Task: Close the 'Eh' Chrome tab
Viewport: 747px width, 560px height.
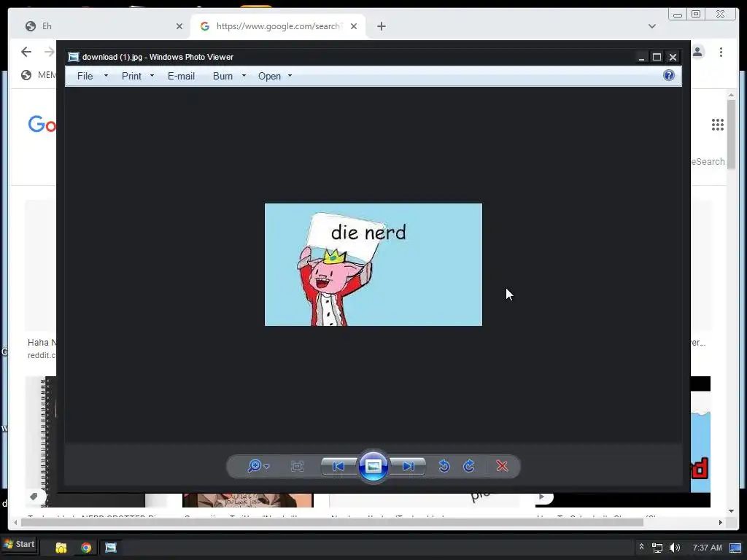Action: click(x=179, y=26)
